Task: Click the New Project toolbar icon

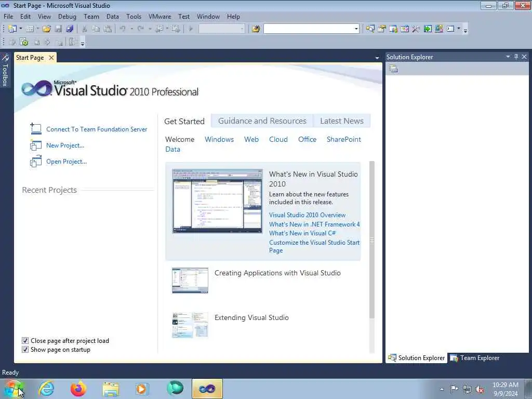Action: tap(12, 29)
